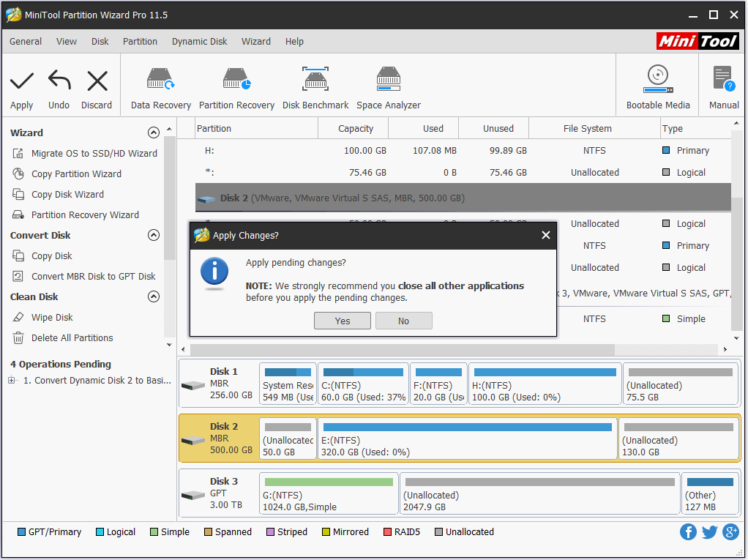Image resolution: width=748 pixels, height=560 pixels.
Task: Click the Apply checkmark icon
Action: 22,81
